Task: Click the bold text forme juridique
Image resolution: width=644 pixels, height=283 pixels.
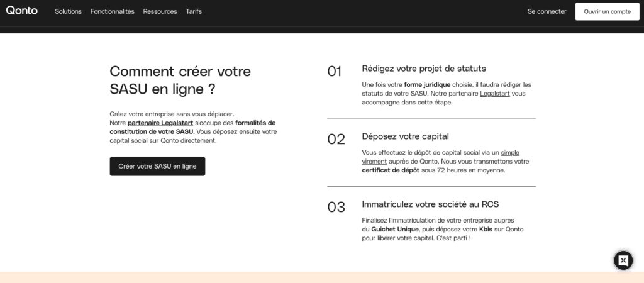Action: [x=427, y=85]
